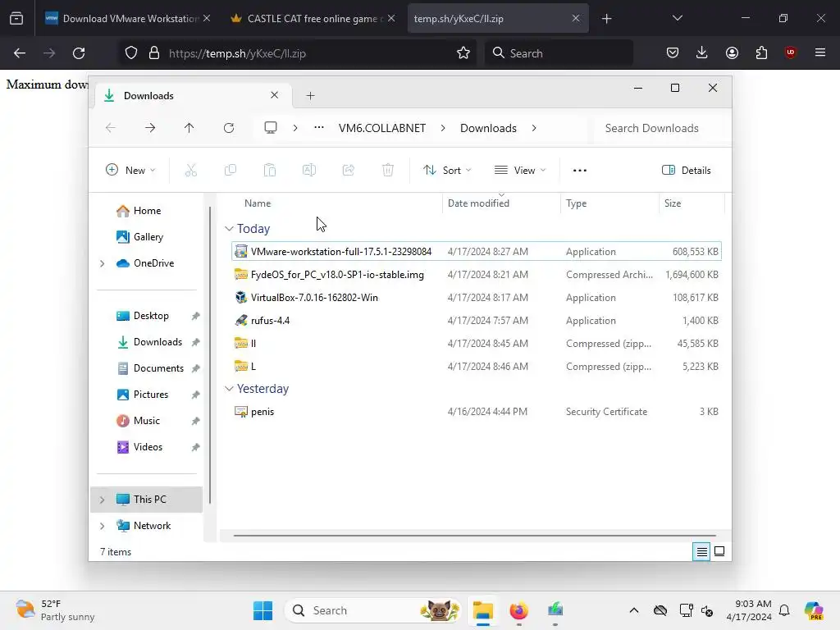This screenshot has width=840, height=630.
Task: Show hidden system tray icons
Action: point(634,610)
